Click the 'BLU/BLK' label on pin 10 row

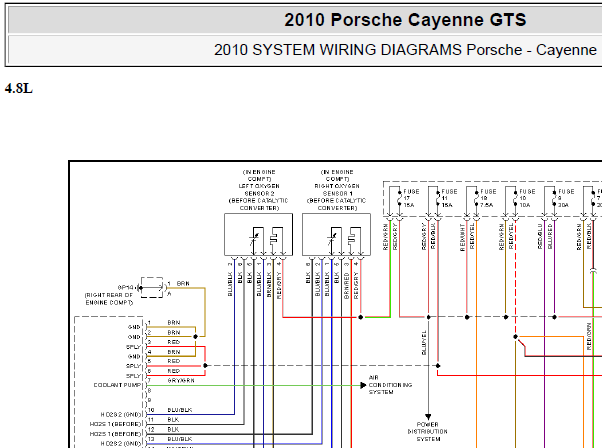(180, 410)
